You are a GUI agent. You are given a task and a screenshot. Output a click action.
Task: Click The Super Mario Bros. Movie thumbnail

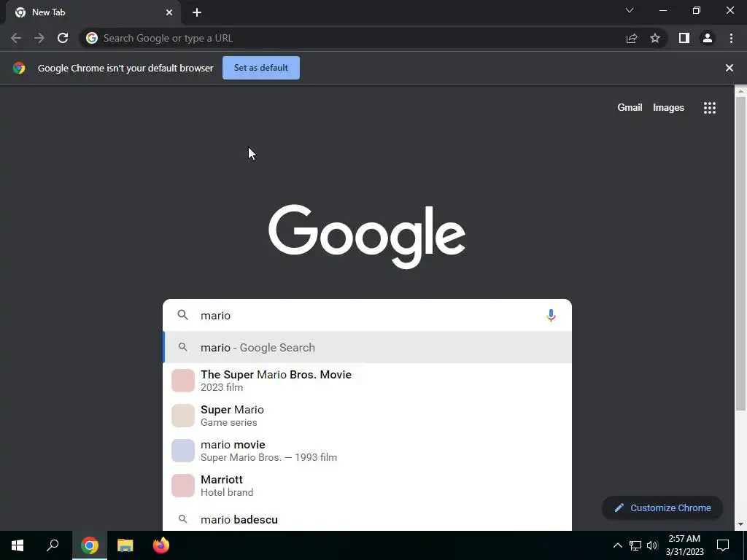pyautogui.click(x=183, y=381)
